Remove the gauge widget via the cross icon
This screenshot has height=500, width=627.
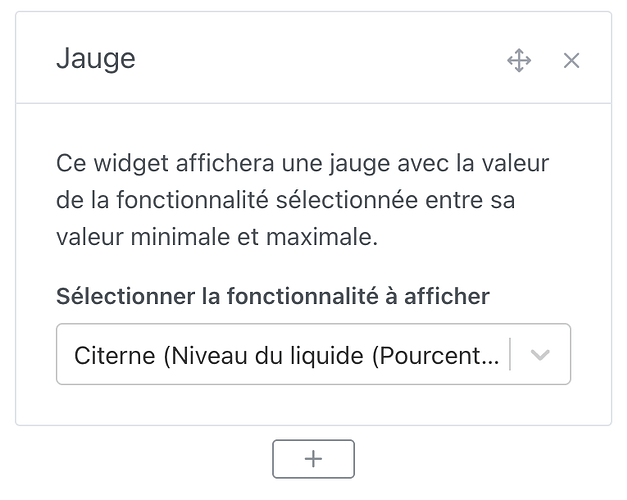pos(571,60)
